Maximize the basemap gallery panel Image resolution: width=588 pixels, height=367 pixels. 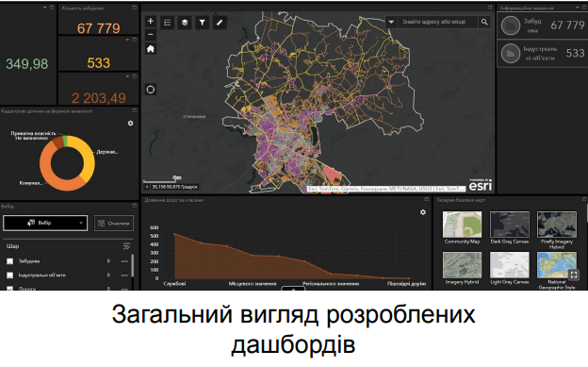(584, 199)
